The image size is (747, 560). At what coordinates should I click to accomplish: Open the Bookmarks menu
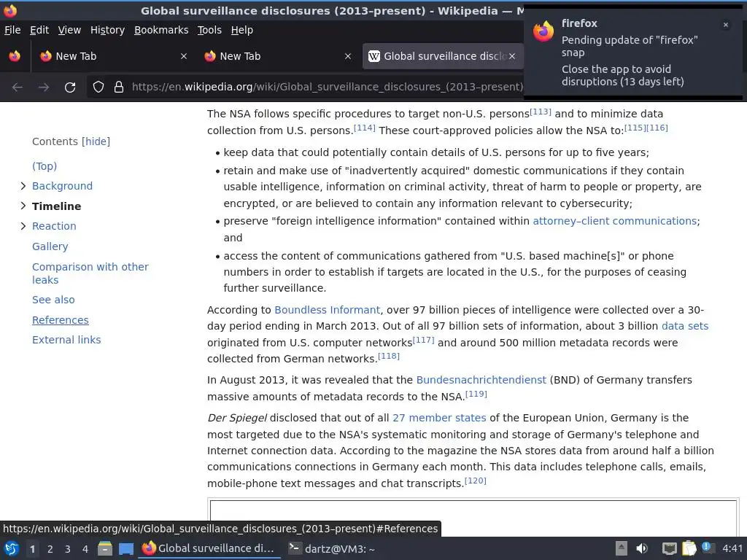[161, 30]
